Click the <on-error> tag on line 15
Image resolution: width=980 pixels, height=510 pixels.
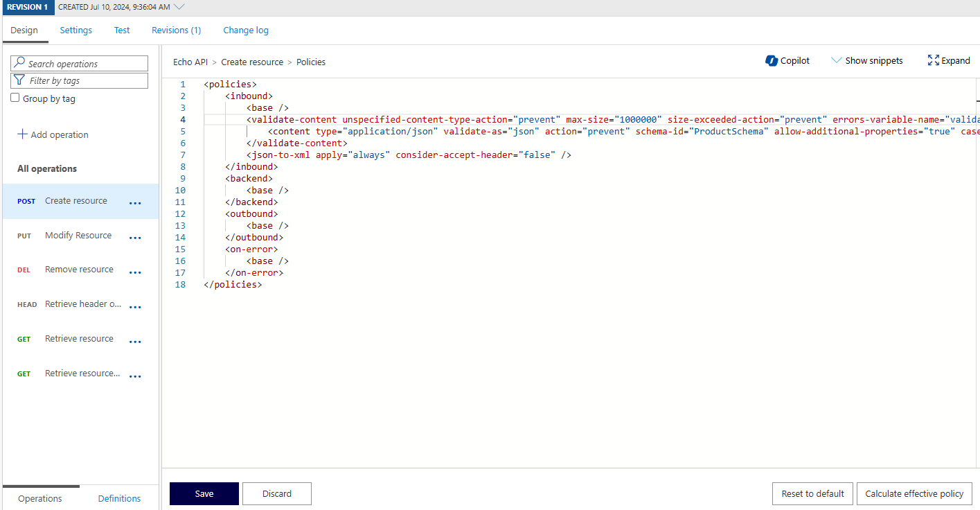pos(251,249)
